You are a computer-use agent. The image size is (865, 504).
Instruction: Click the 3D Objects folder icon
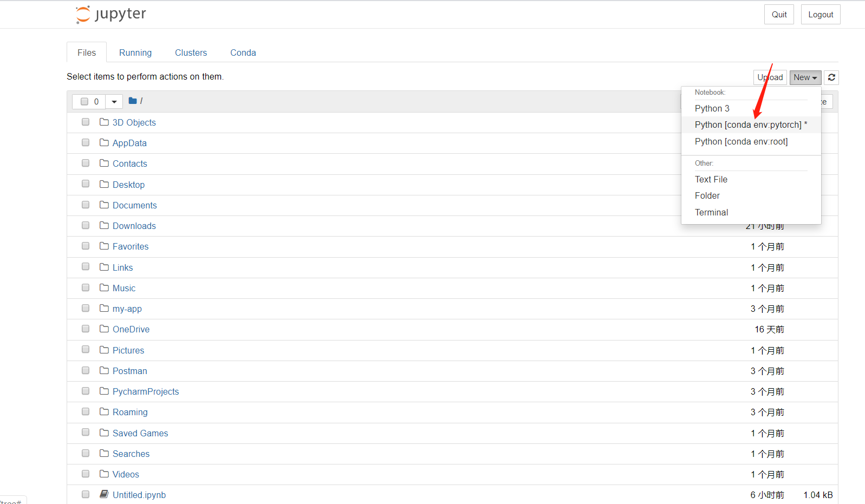[105, 122]
